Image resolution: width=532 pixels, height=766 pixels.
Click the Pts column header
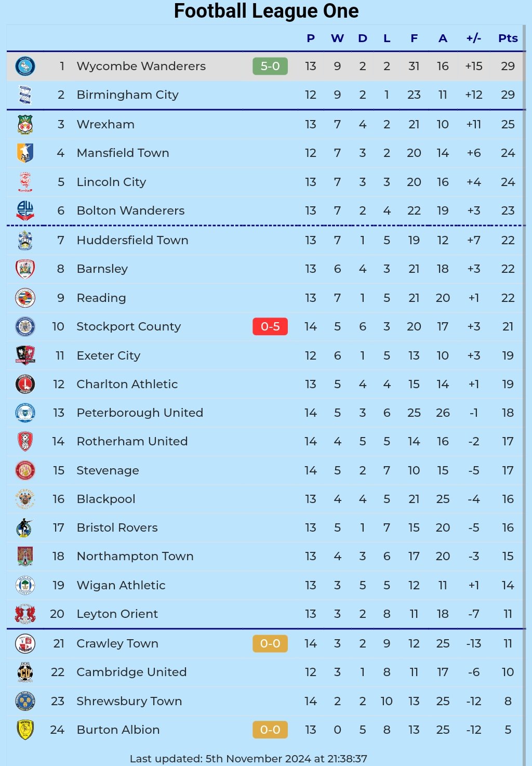[508, 38]
